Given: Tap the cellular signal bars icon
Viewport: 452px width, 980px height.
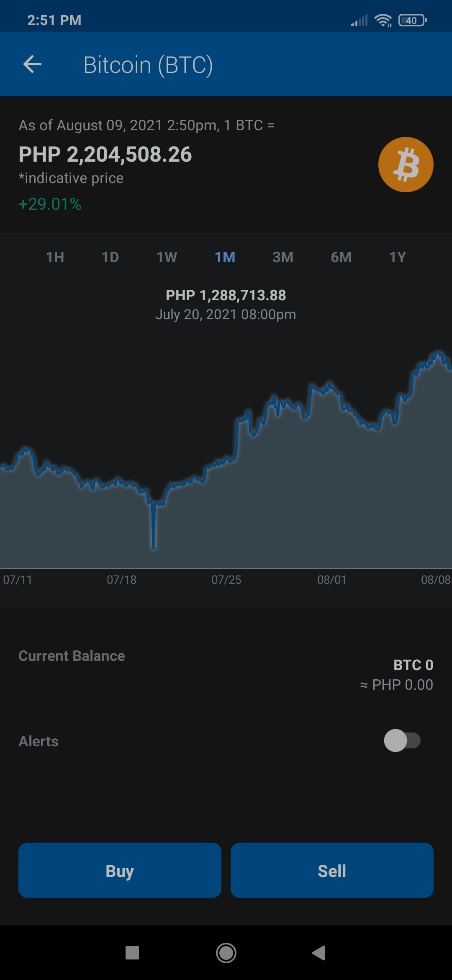Looking at the screenshot, I should tap(359, 20).
